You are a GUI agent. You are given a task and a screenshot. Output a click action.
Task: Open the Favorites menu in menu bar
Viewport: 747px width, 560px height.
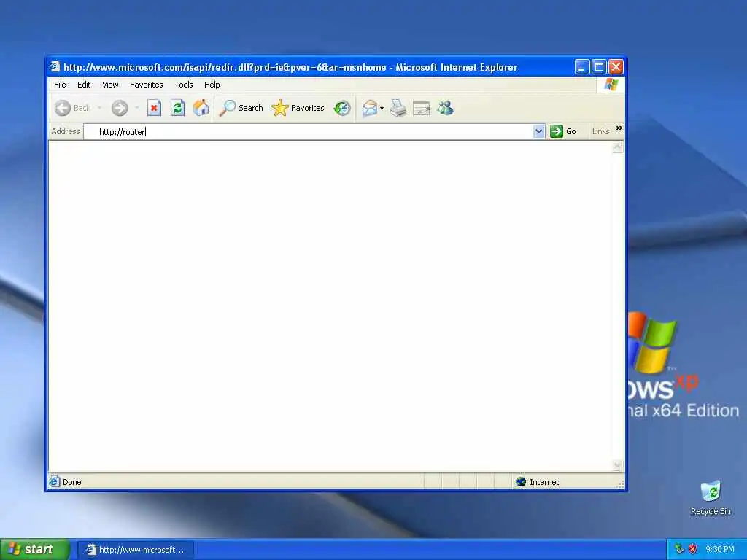pyautogui.click(x=146, y=85)
